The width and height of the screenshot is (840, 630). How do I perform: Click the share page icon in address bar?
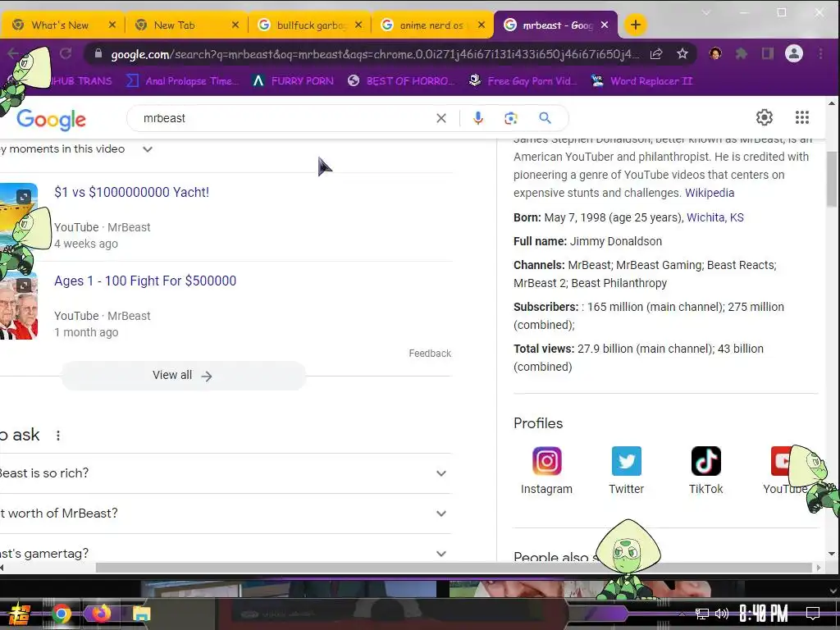[656, 53]
